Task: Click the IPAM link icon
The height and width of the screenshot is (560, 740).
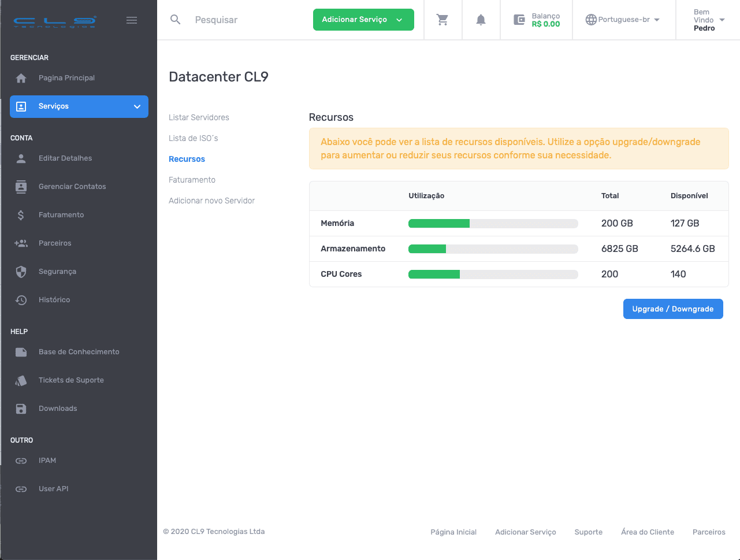Action: 21,461
